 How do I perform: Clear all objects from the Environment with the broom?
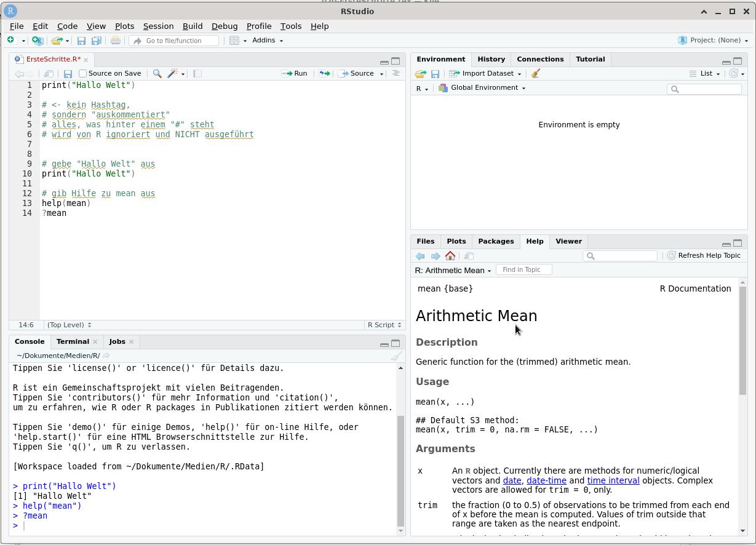pyautogui.click(x=536, y=74)
